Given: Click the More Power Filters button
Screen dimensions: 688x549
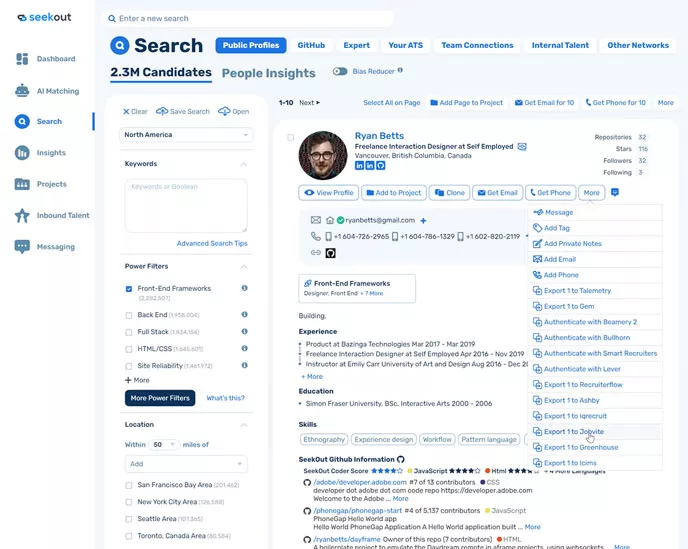Looking at the screenshot, I should coord(160,398).
